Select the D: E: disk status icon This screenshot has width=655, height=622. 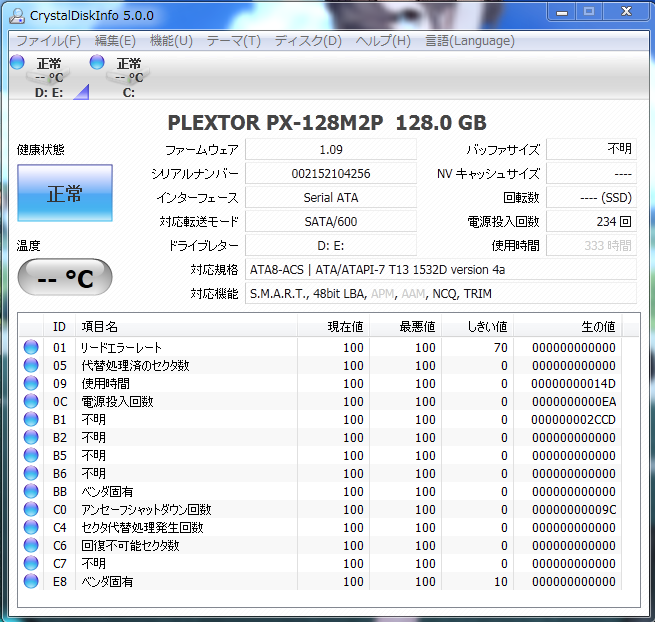tap(48, 77)
